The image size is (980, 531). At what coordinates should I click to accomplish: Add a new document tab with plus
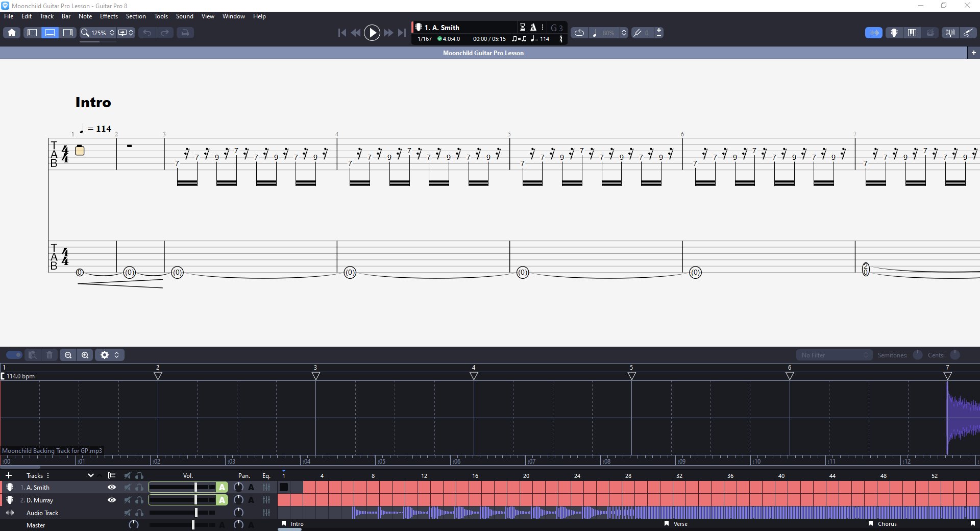973,53
